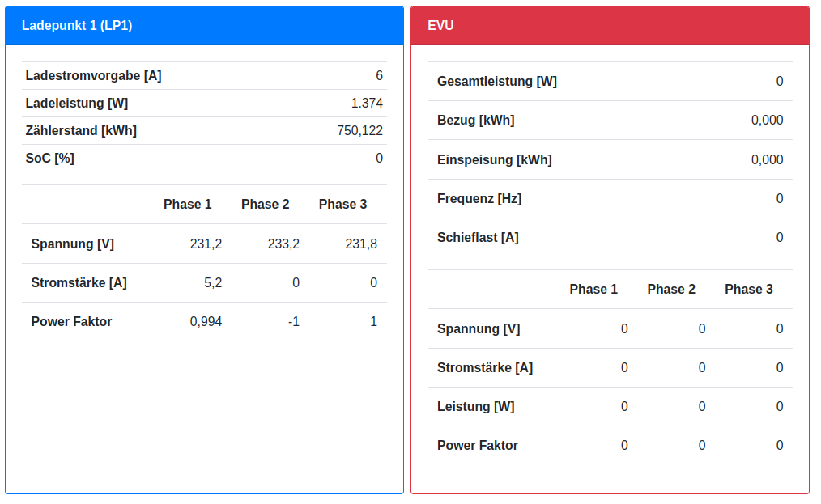This screenshot has height=504, width=821.
Task: Click the Einspeisung [kWh] label
Action: (494, 160)
